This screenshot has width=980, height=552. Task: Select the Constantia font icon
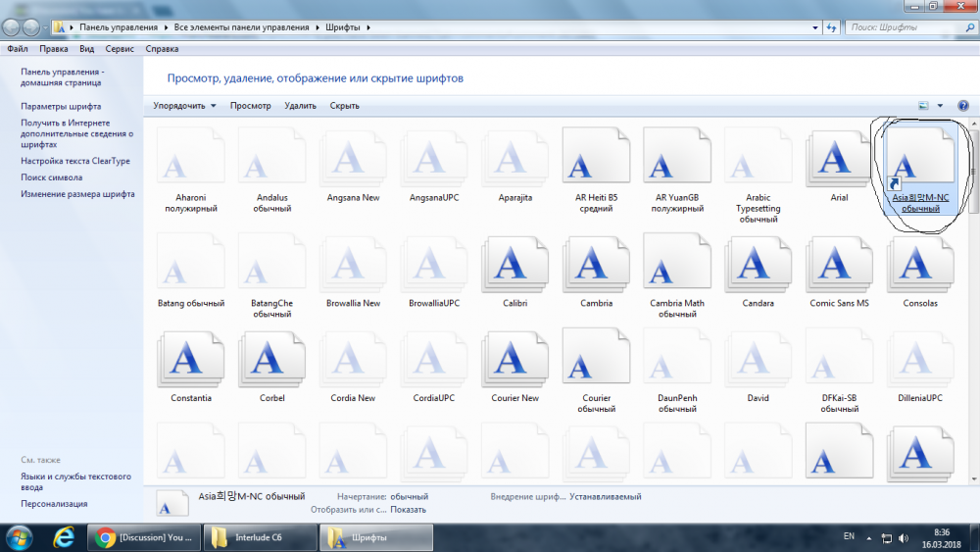[x=191, y=361]
